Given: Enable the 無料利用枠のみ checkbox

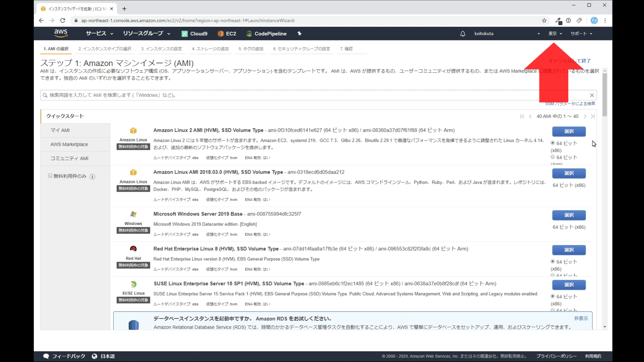Looking at the screenshot, I should [50, 176].
